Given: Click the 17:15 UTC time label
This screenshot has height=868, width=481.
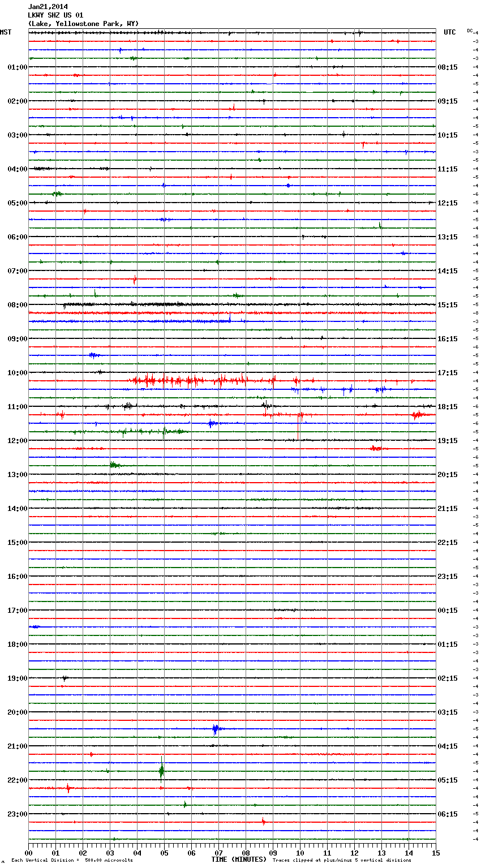Looking at the screenshot, I should 448,373.
